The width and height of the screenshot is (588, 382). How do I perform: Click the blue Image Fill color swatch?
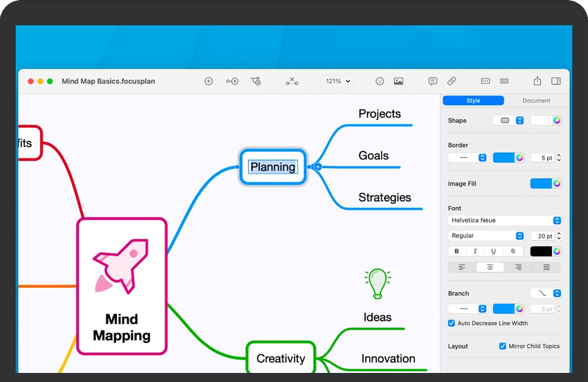click(x=541, y=184)
